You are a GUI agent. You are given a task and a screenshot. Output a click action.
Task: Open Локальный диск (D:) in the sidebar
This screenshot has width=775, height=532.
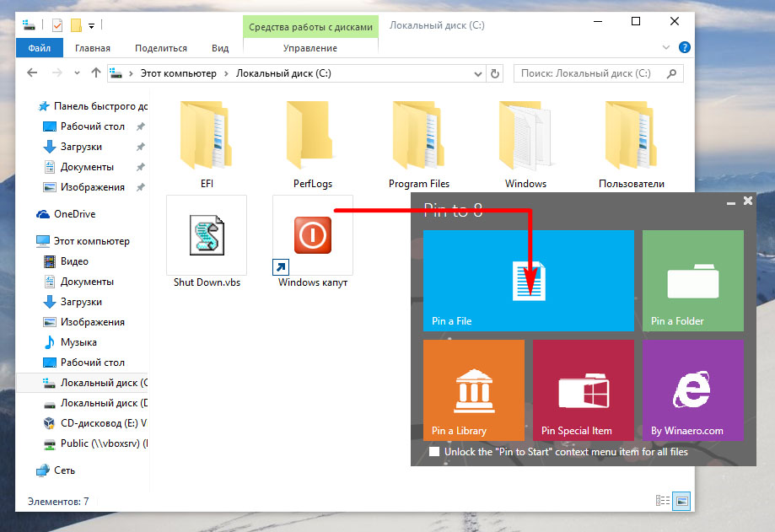95,403
